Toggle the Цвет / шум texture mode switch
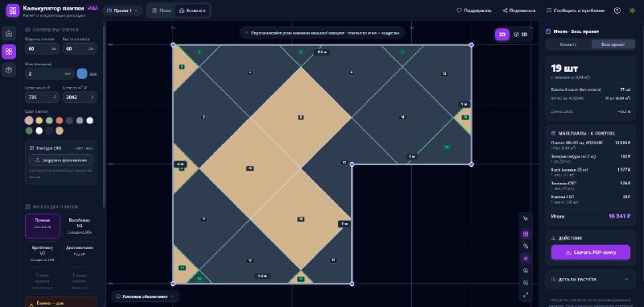Viewport: 644px width, 307px height. click(85, 148)
